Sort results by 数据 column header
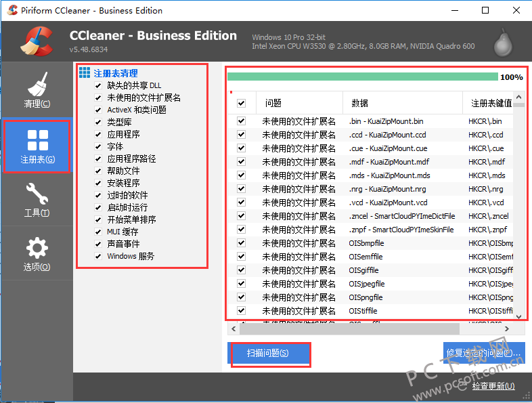 (x=403, y=103)
